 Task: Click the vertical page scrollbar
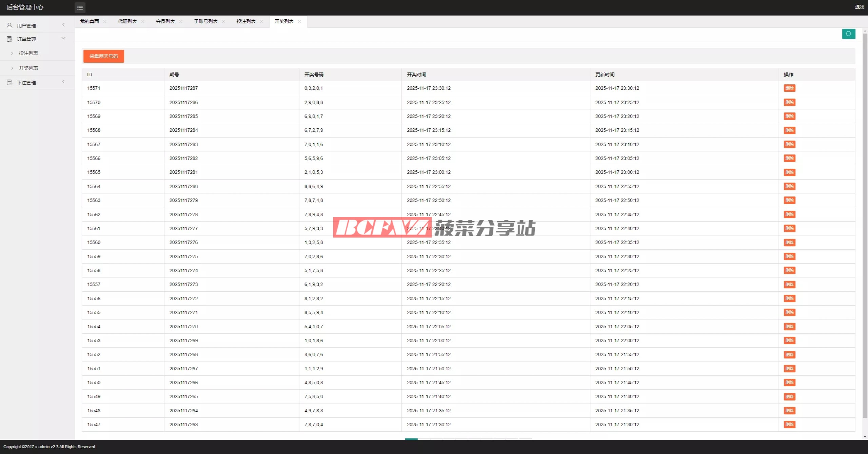[865, 224]
